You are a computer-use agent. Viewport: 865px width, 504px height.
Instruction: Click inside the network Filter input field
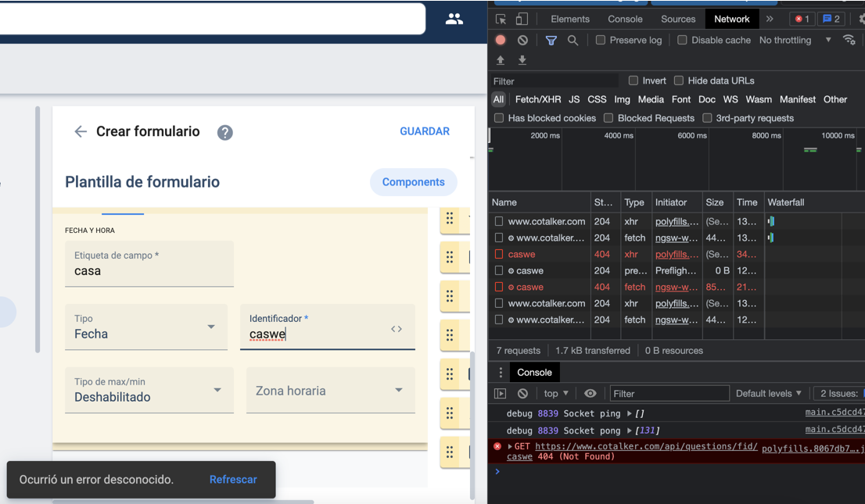tap(547, 80)
